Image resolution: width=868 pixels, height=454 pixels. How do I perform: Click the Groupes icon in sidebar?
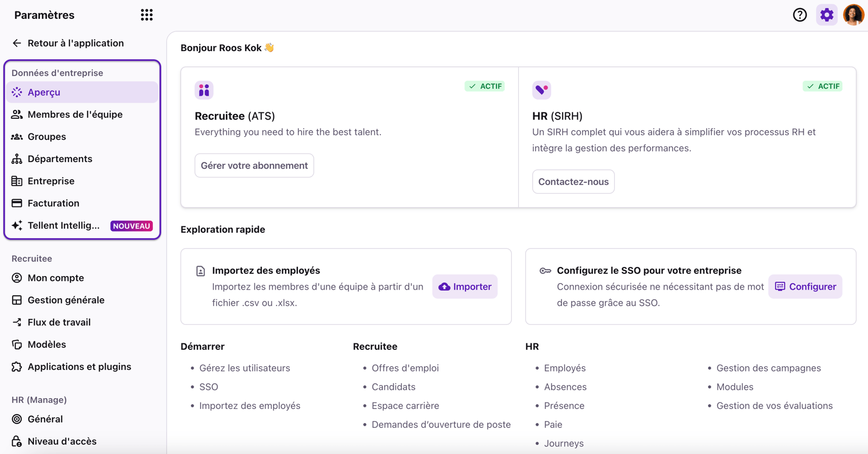[x=17, y=137]
